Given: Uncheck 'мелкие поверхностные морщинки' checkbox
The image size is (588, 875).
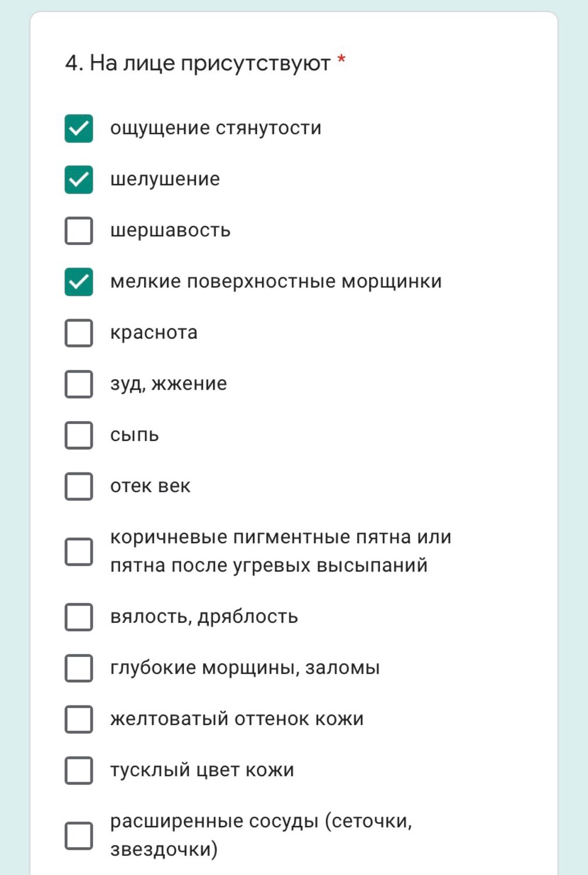Looking at the screenshot, I should (79, 282).
